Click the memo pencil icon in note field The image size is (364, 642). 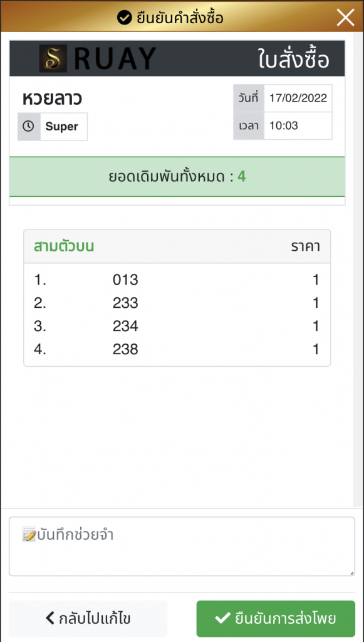click(x=29, y=534)
